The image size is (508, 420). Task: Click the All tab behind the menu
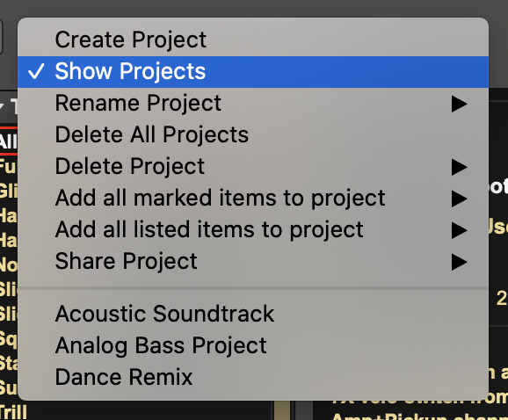pos(9,141)
